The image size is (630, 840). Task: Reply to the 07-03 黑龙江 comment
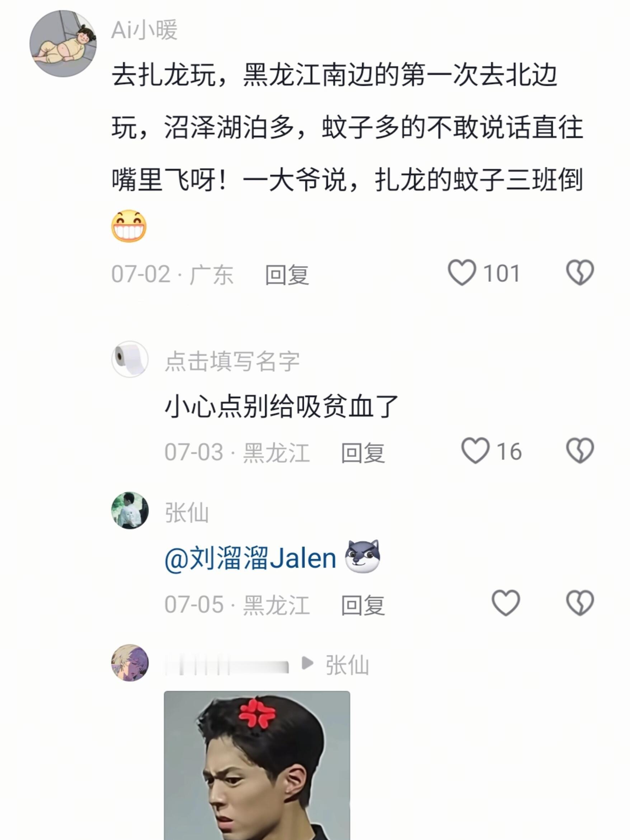point(363,452)
